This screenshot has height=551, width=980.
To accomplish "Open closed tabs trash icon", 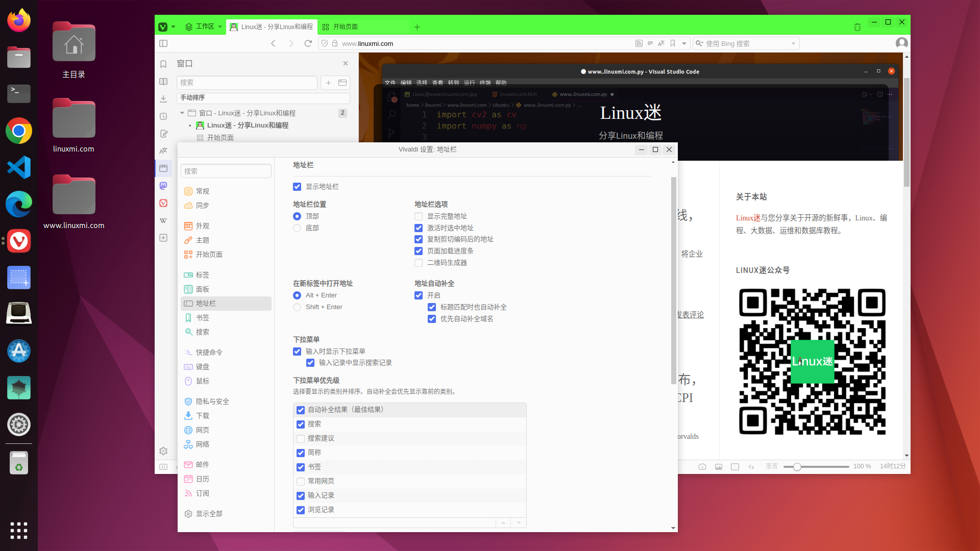I will (857, 27).
